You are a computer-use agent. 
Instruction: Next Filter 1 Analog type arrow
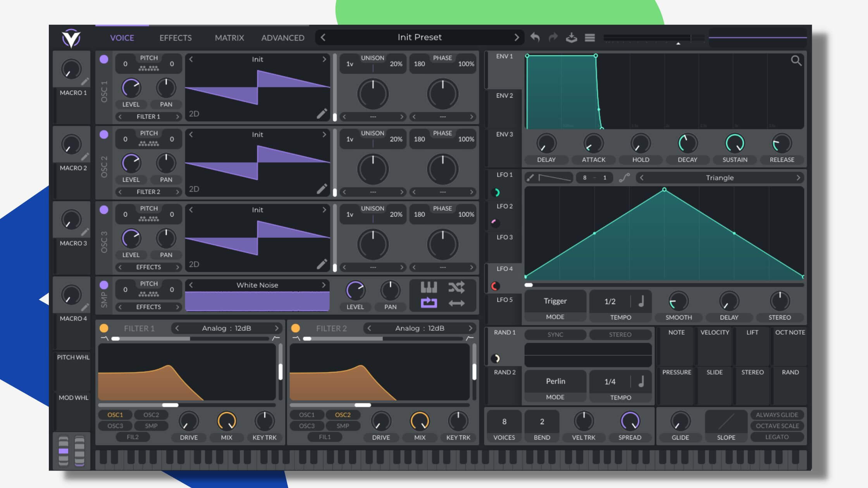click(277, 328)
